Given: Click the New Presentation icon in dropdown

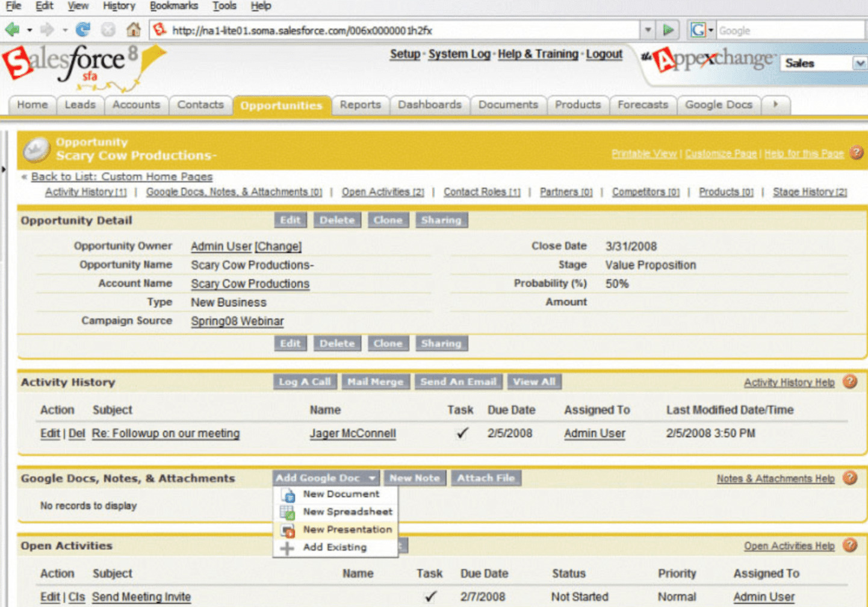Looking at the screenshot, I should pyautogui.click(x=288, y=531).
